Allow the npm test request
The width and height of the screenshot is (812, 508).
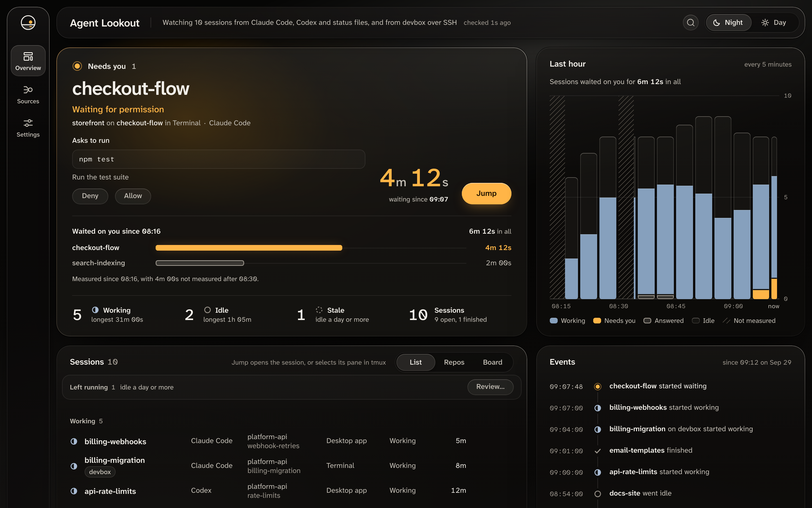coord(133,196)
